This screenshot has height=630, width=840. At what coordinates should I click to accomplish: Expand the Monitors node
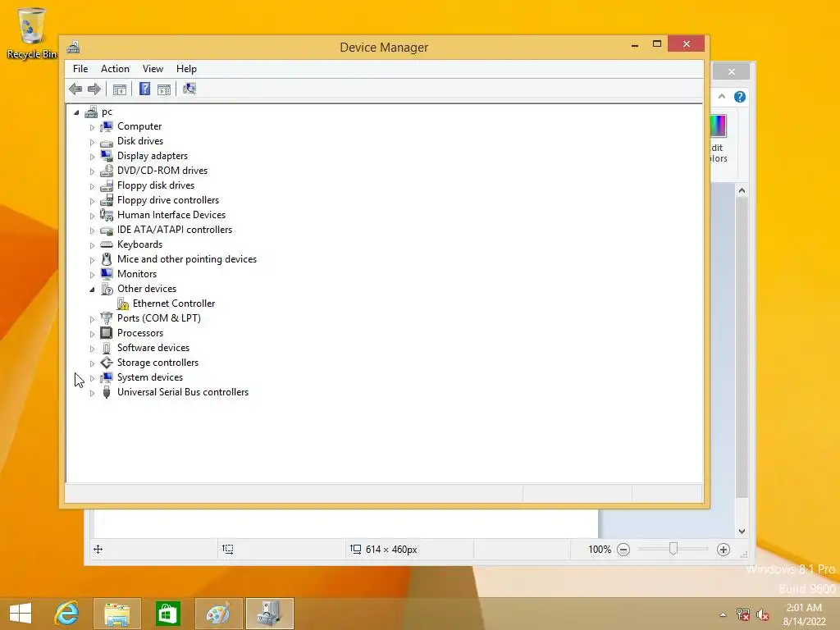(x=92, y=275)
